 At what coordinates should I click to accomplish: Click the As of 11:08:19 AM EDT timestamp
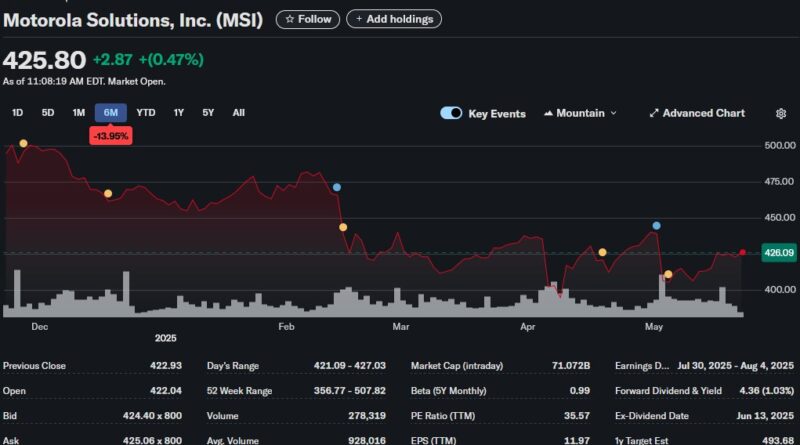tap(84, 81)
